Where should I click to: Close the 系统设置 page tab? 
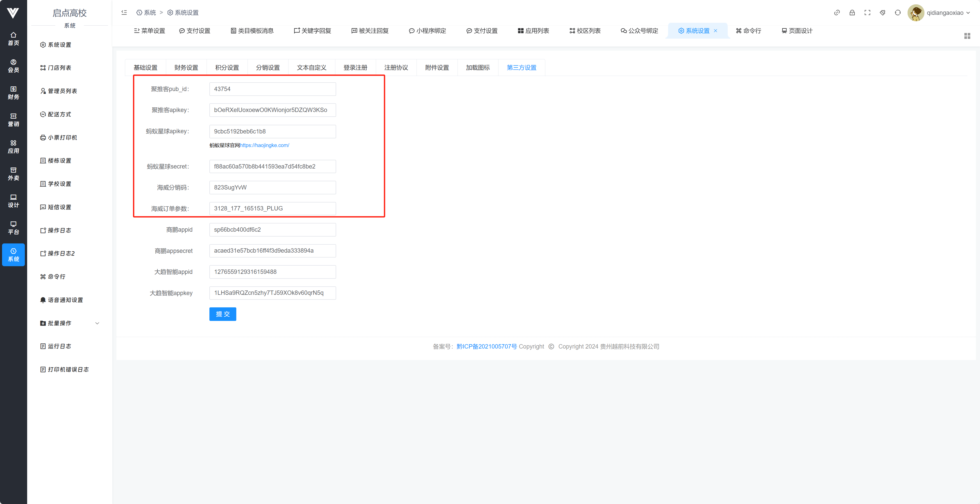pyautogui.click(x=716, y=31)
